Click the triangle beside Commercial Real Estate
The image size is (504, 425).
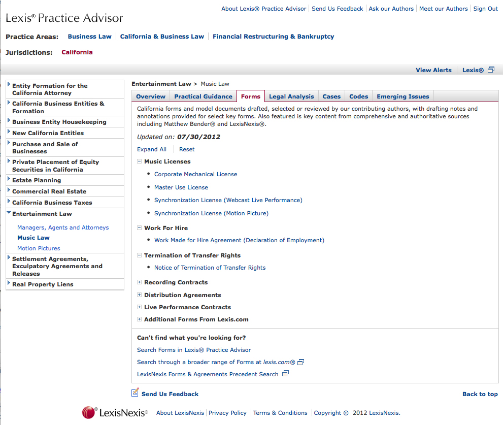(x=9, y=191)
